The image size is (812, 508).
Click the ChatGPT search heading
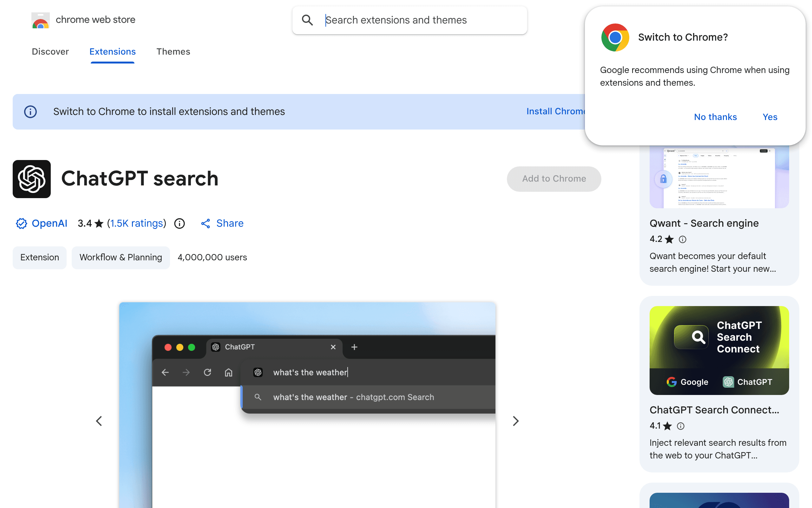(x=140, y=178)
